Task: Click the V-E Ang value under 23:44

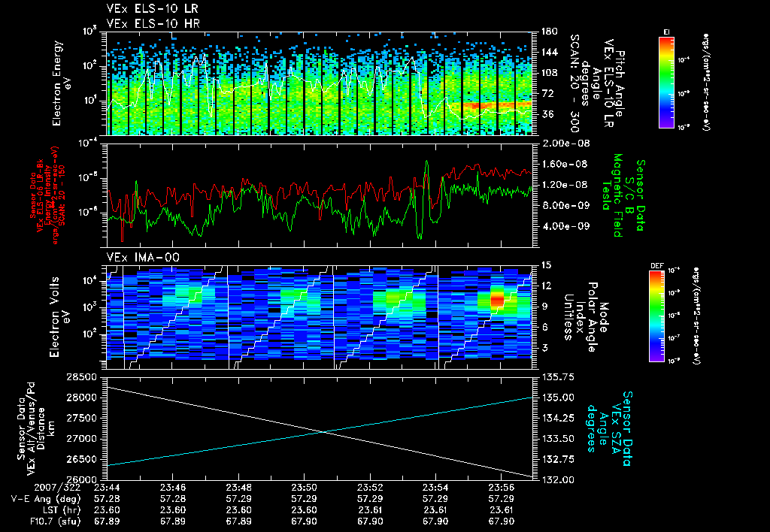Action: coord(107,499)
